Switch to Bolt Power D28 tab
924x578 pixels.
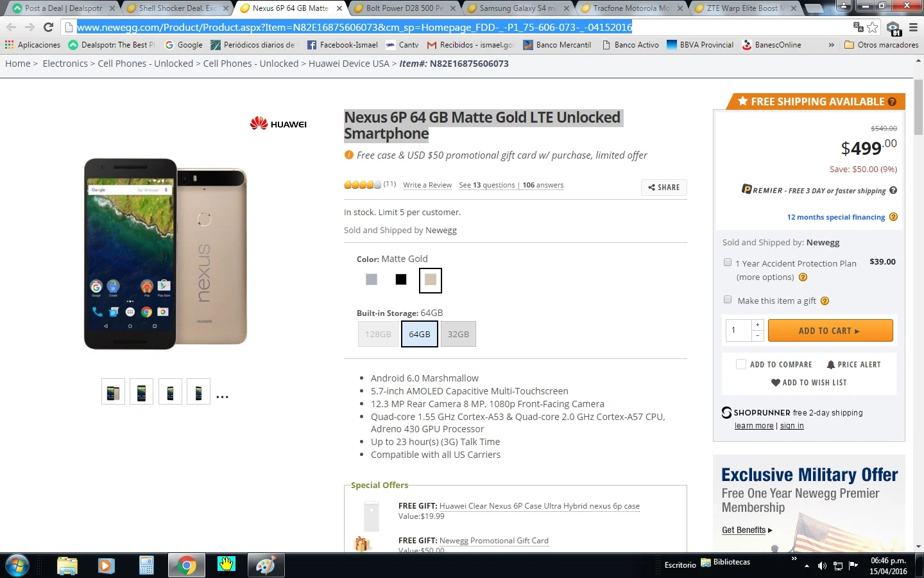[x=404, y=8]
